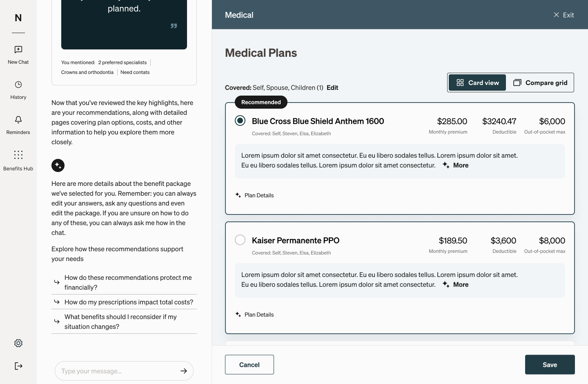Click the Crowns and orthodontia tag

87,72
